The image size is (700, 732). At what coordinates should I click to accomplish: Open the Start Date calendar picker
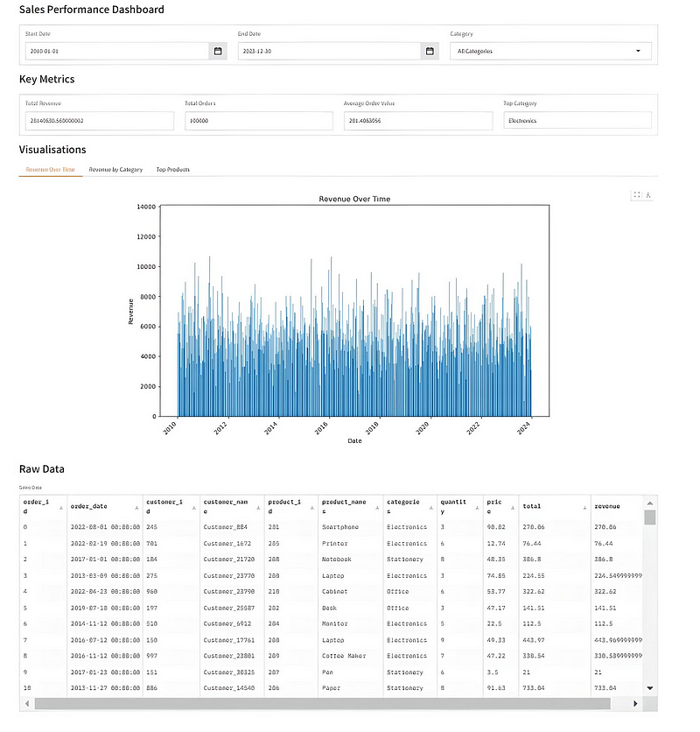(x=218, y=51)
